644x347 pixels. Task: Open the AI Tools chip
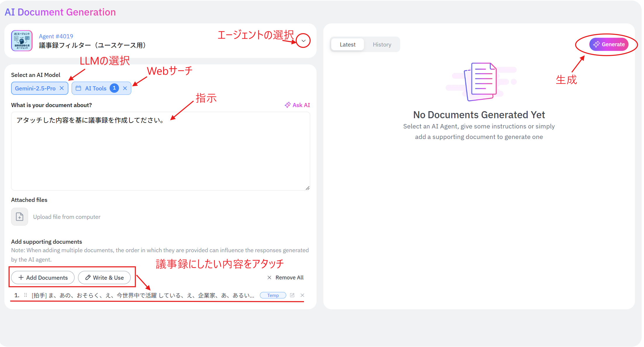coord(96,88)
